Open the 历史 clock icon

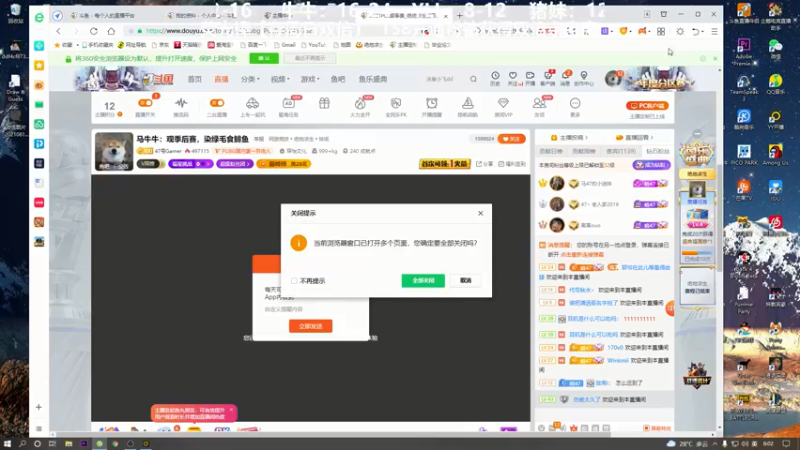click(x=495, y=78)
